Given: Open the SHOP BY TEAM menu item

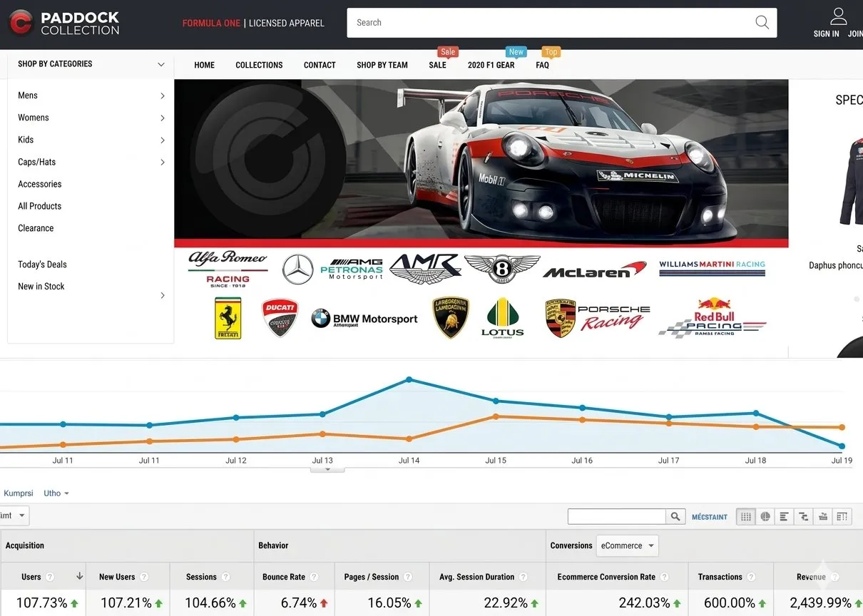Looking at the screenshot, I should (x=382, y=65).
